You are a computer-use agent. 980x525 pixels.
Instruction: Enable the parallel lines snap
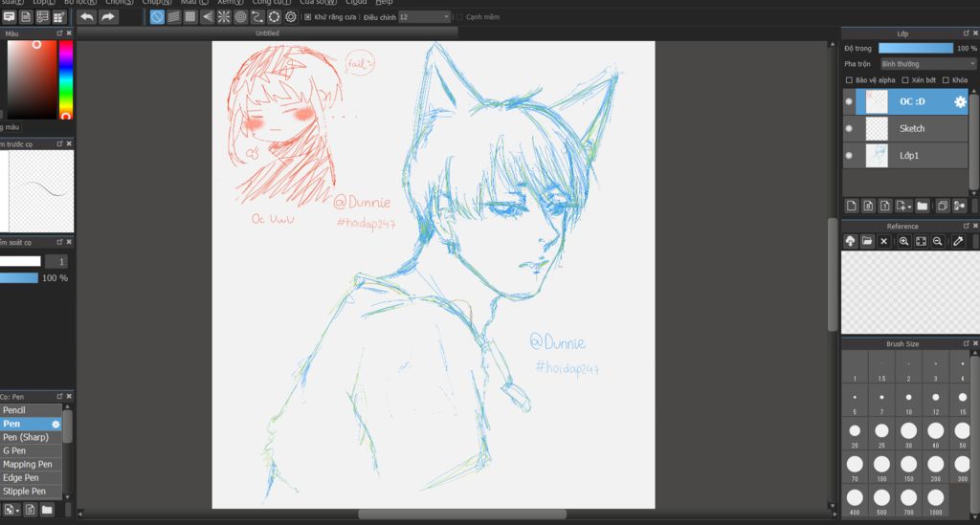point(174,17)
